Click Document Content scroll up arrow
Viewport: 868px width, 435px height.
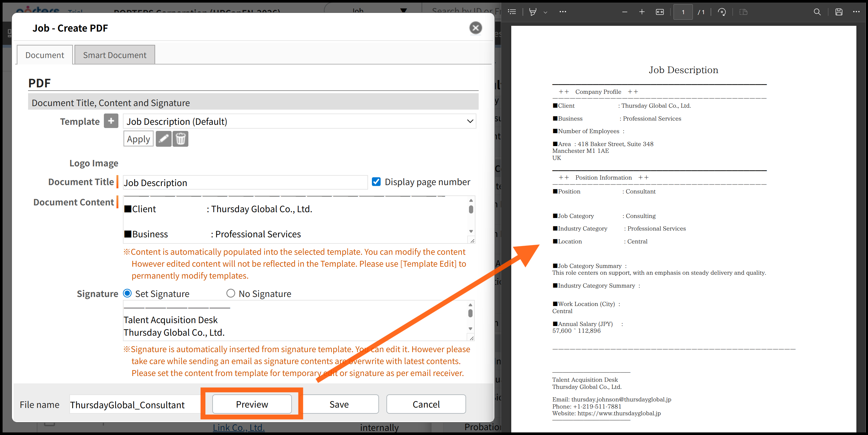(471, 201)
